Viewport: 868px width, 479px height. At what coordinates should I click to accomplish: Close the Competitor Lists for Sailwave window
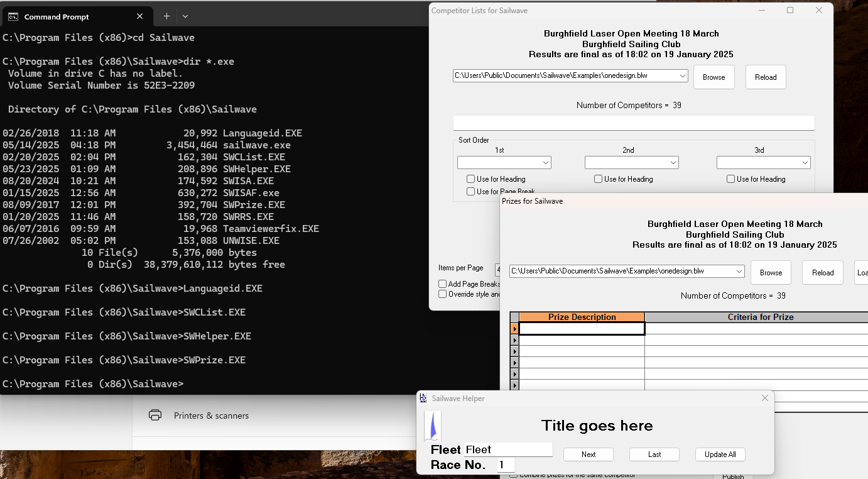click(x=819, y=10)
